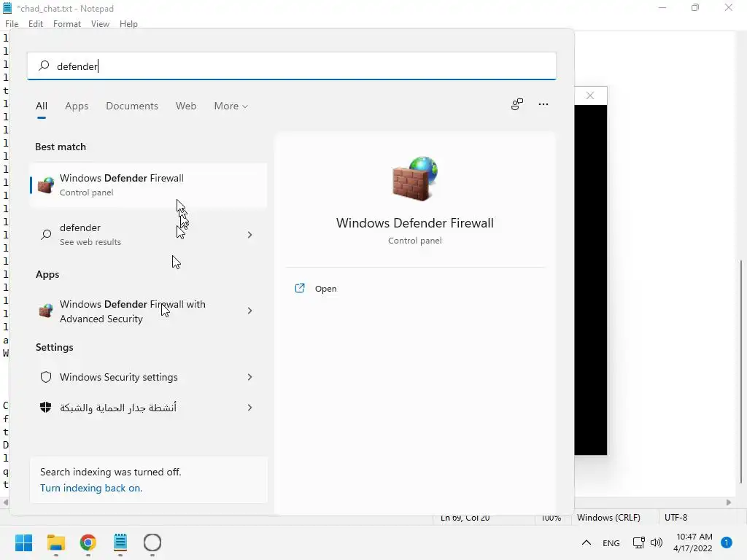This screenshot has height=560, width=747.
Task: Open the search feedback people icon
Action: pyautogui.click(x=517, y=104)
